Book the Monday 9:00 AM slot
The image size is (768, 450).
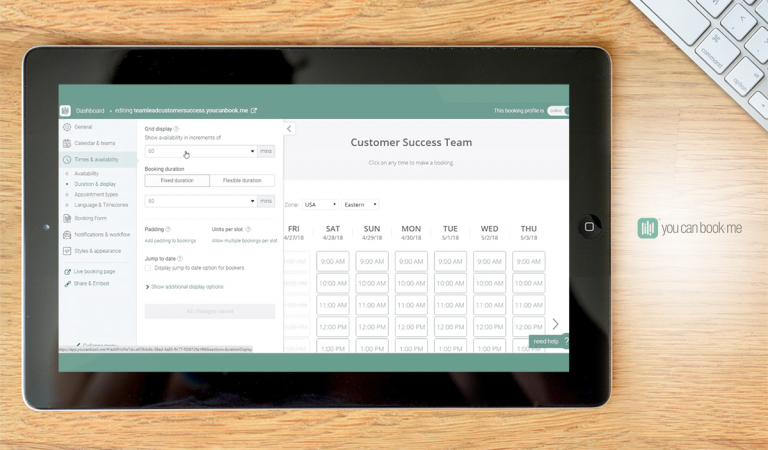coord(411,262)
